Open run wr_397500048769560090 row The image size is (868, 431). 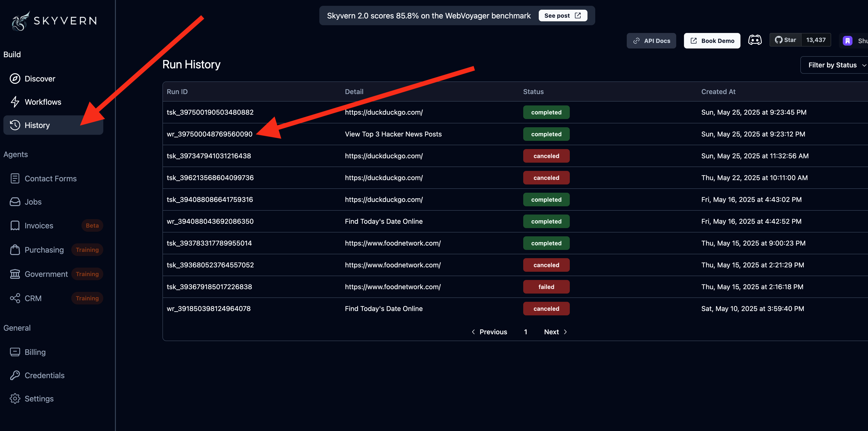coord(209,134)
